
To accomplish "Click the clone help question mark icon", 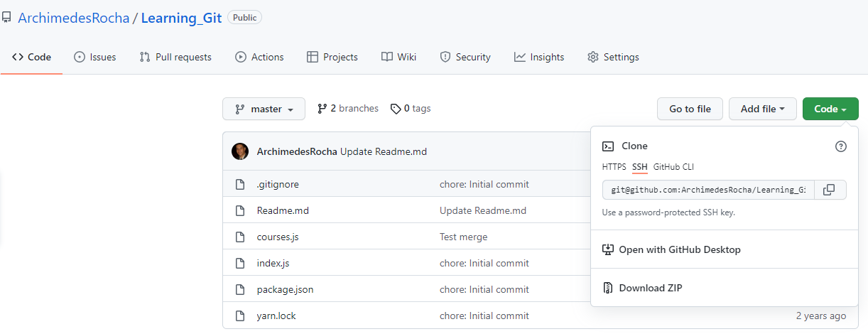I will pos(840,146).
